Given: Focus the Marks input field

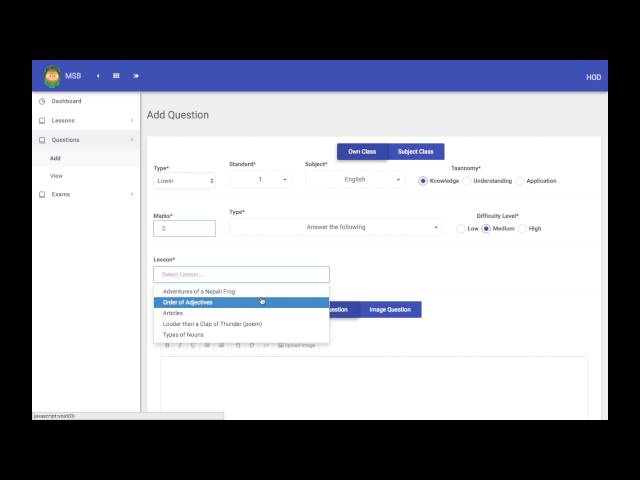Looking at the screenshot, I should point(184,229).
